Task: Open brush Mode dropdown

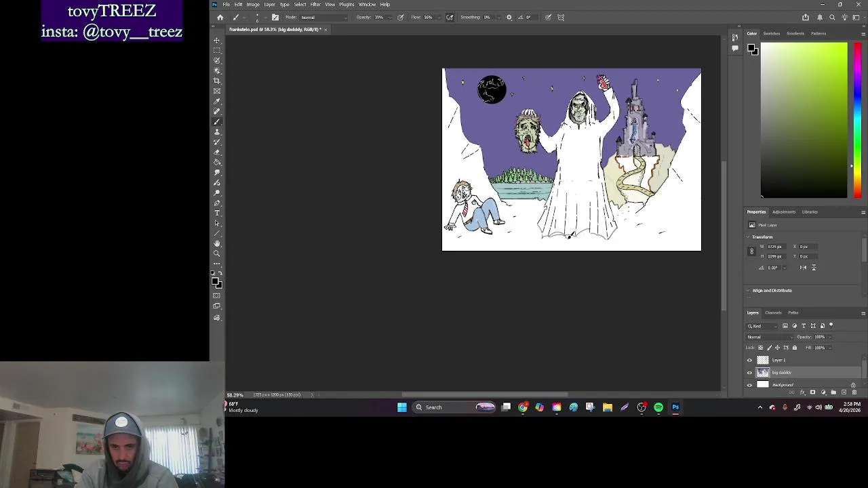Action: point(323,17)
